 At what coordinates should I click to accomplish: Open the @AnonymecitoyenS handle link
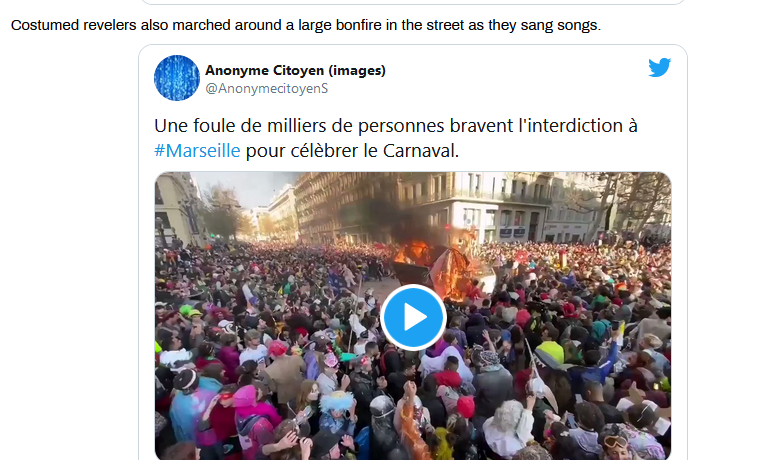[x=266, y=88]
